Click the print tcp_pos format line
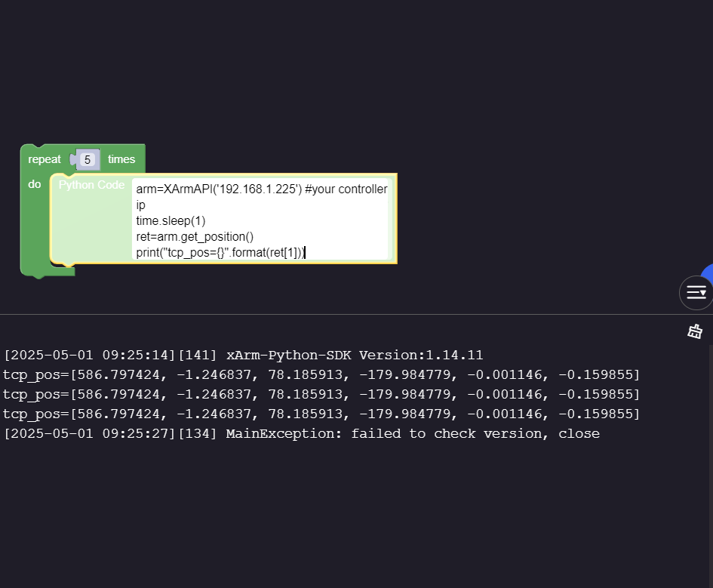Screen dimensions: 713x588 click(220, 252)
